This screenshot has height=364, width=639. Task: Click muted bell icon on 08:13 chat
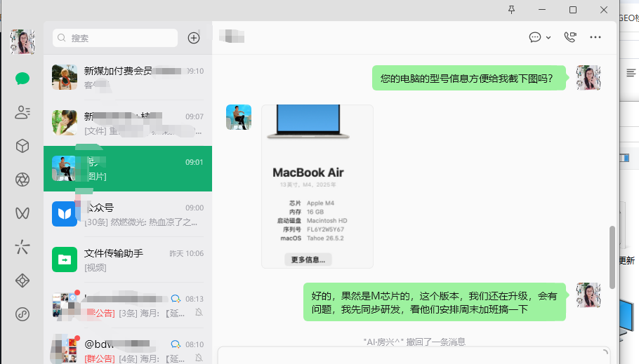point(199,312)
